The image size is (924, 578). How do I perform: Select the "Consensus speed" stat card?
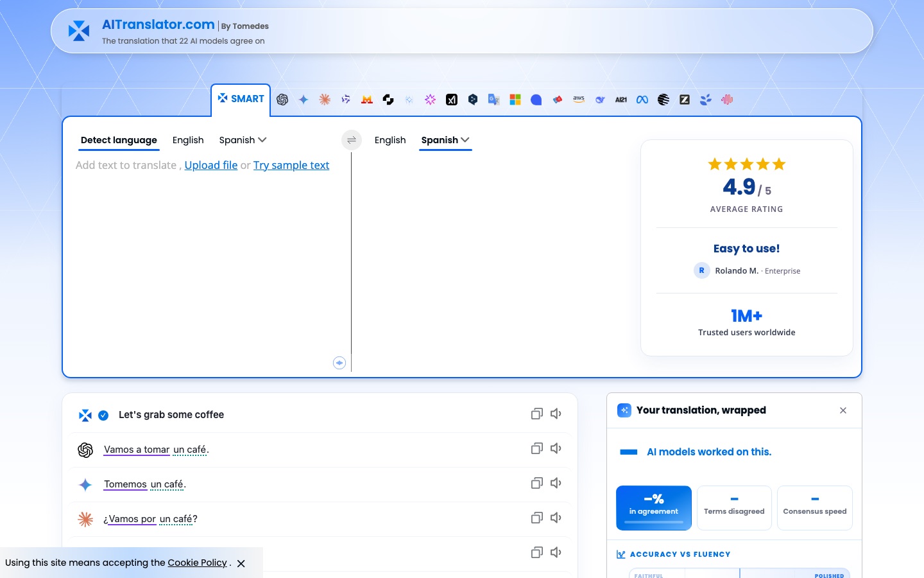pos(815,508)
